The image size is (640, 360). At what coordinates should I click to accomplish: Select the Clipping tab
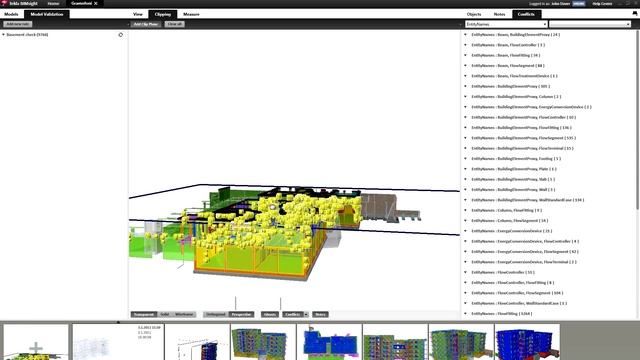coord(162,14)
